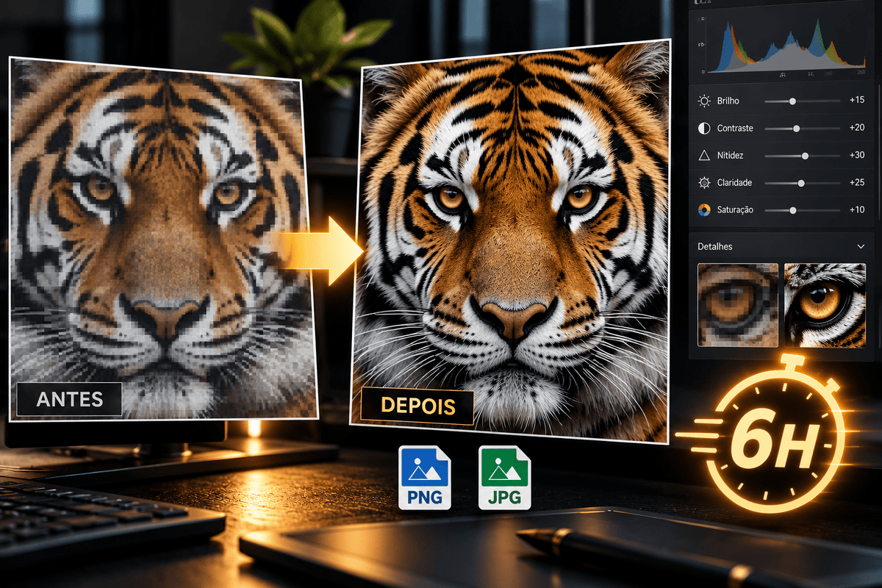Adjust the Nitidez slider
This screenshot has width=882, height=588.
pyautogui.click(x=802, y=156)
